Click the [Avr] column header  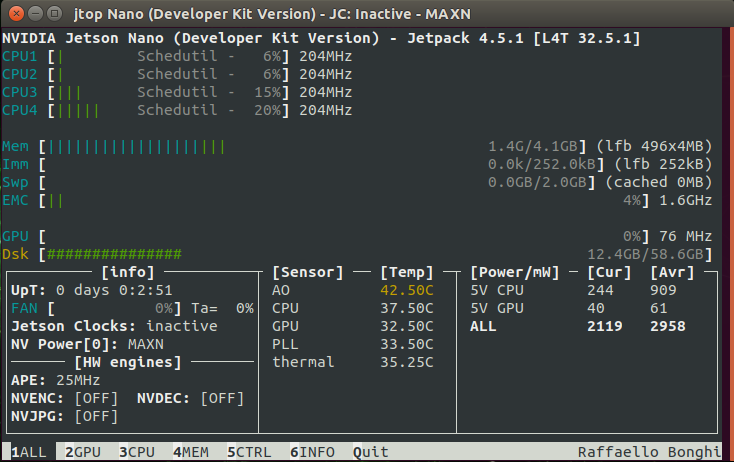click(672, 272)
